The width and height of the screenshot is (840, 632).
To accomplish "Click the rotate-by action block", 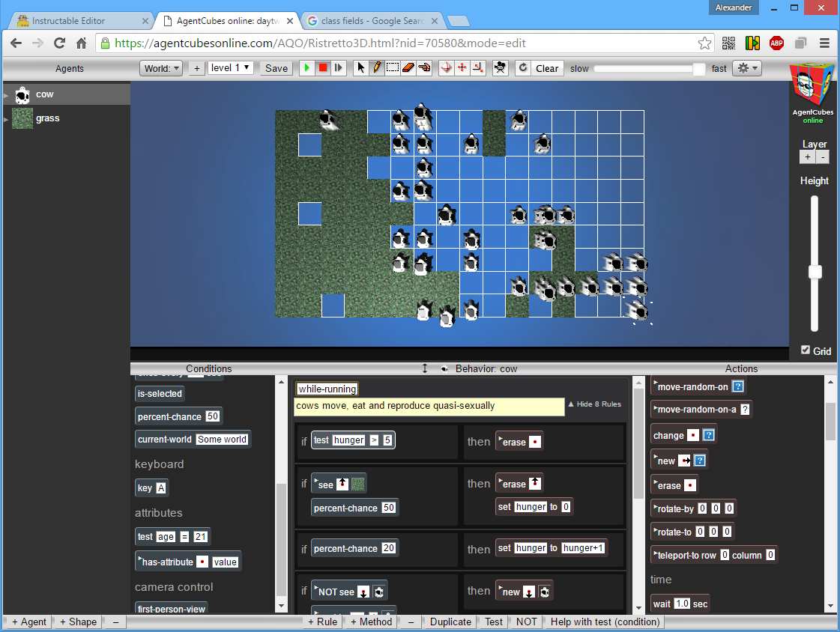I will (693, 508).
